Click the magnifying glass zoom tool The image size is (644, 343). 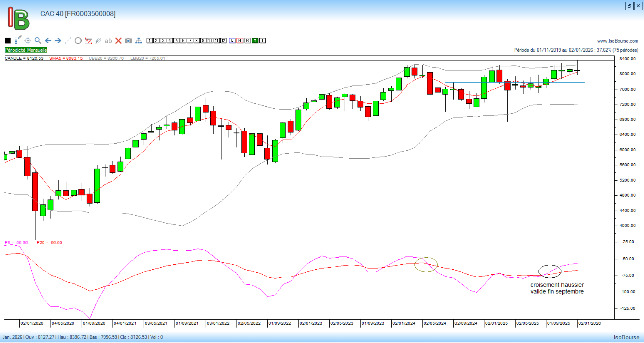coord(38,41)
